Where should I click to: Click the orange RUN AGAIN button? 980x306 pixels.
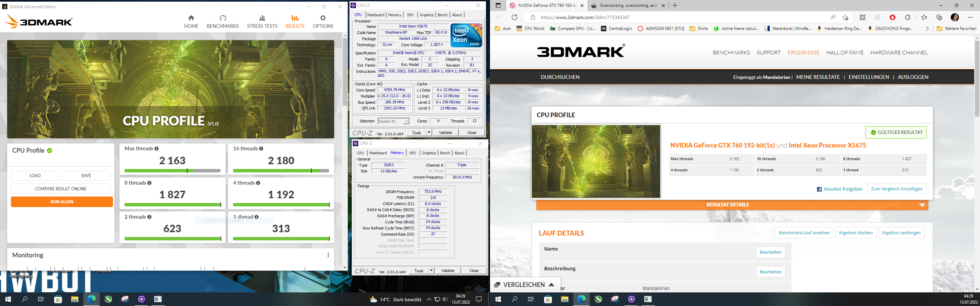(62, 202)
